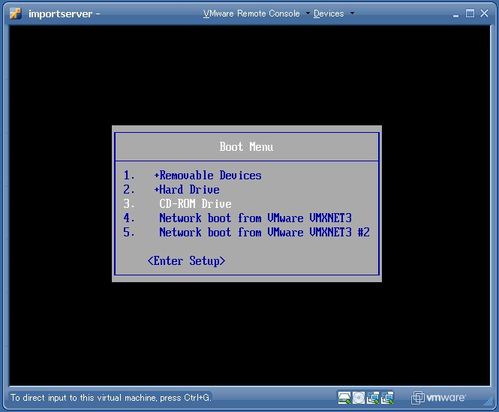Click the hard disk status icon
This screenshot has width=499, height=412.
[344, 398]
